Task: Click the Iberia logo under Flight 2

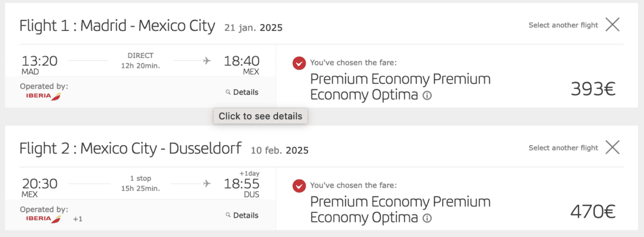Action: (x=44, y=219)
